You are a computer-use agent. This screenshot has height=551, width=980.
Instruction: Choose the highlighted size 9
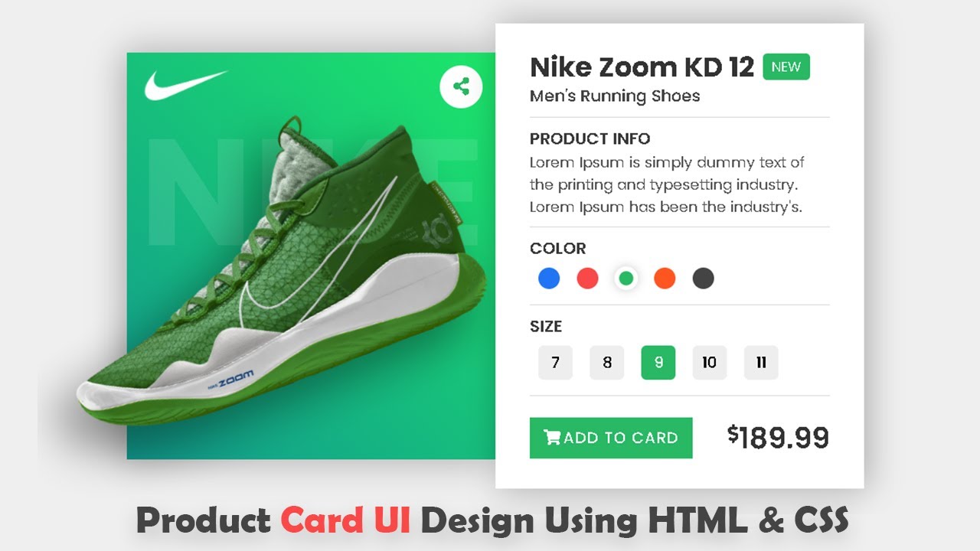[658, 363]
